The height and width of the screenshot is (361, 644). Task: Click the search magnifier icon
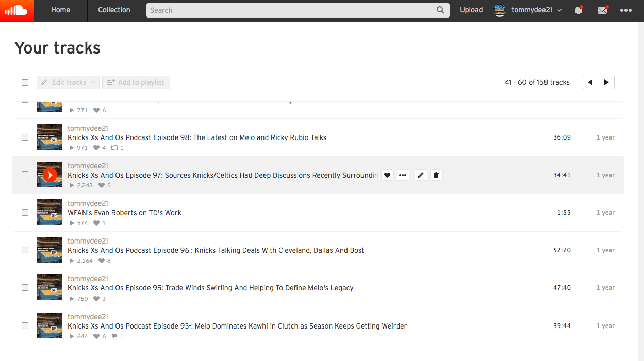[x=440, y=10]
